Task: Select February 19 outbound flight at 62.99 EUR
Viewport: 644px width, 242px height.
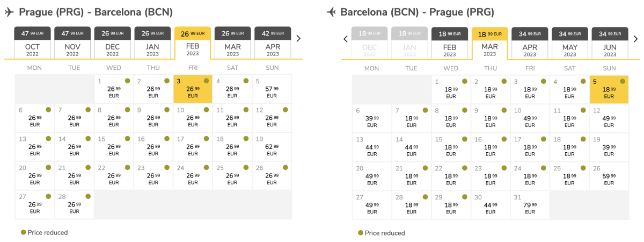Action: 273,147
